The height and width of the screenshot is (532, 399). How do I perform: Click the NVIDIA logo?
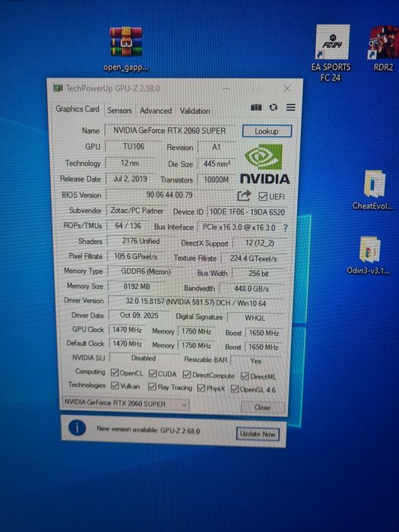point(264,164)
